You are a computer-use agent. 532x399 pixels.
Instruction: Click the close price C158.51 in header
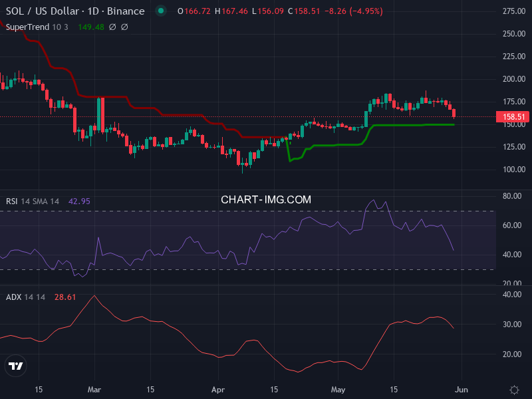[304, 11]
